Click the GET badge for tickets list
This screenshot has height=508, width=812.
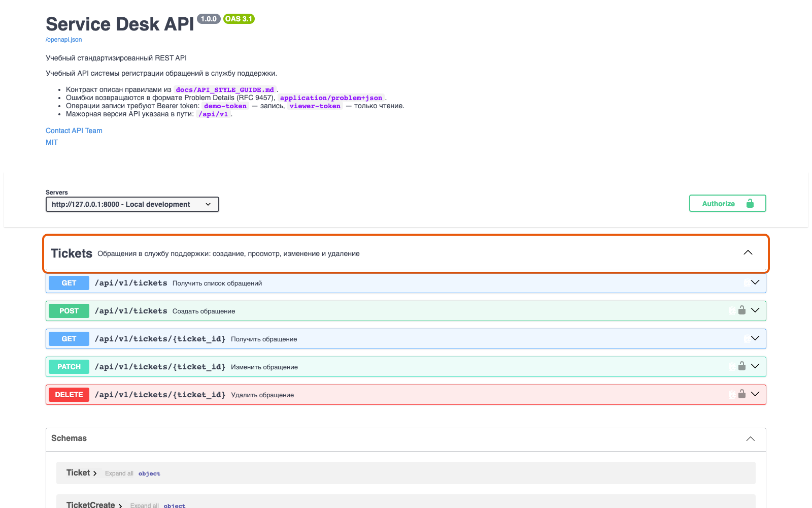[x=69, y=283]
